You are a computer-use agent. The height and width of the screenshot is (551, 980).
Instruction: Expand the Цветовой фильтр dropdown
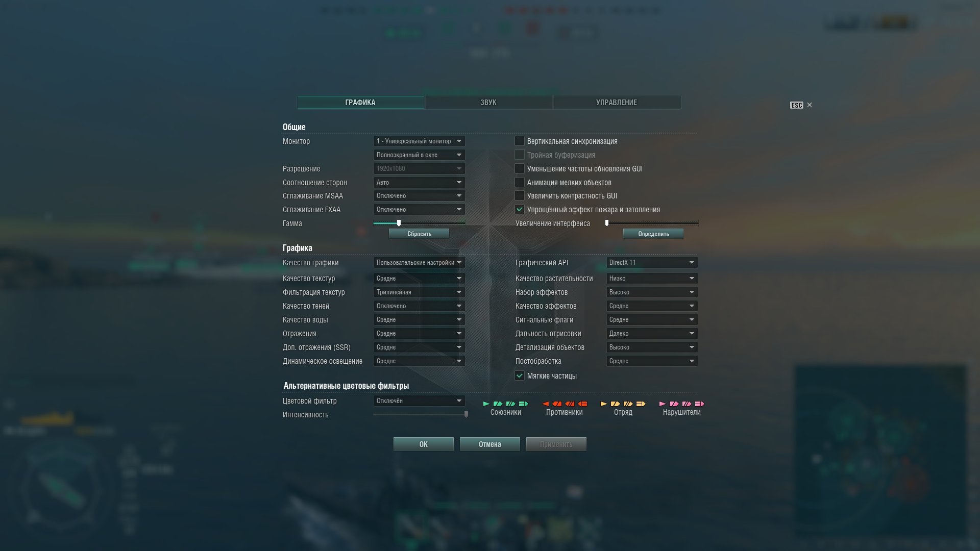(419, 400)
